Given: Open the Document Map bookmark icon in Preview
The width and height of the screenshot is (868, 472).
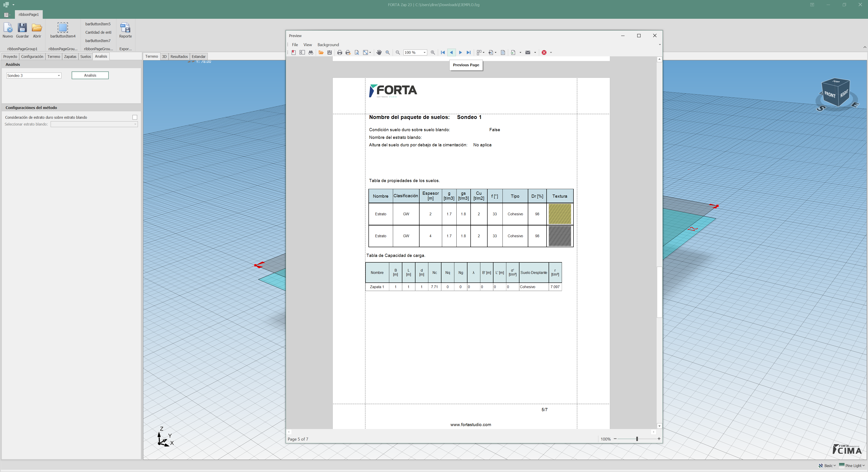Looking at the screenshot, I should (x=293, y=53).
